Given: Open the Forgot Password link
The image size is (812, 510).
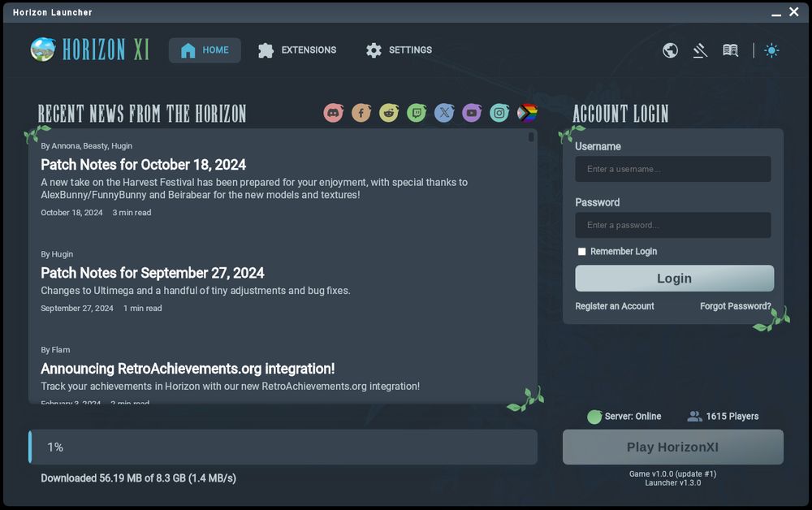Looking at the screenshot, I should click(735, 306).
